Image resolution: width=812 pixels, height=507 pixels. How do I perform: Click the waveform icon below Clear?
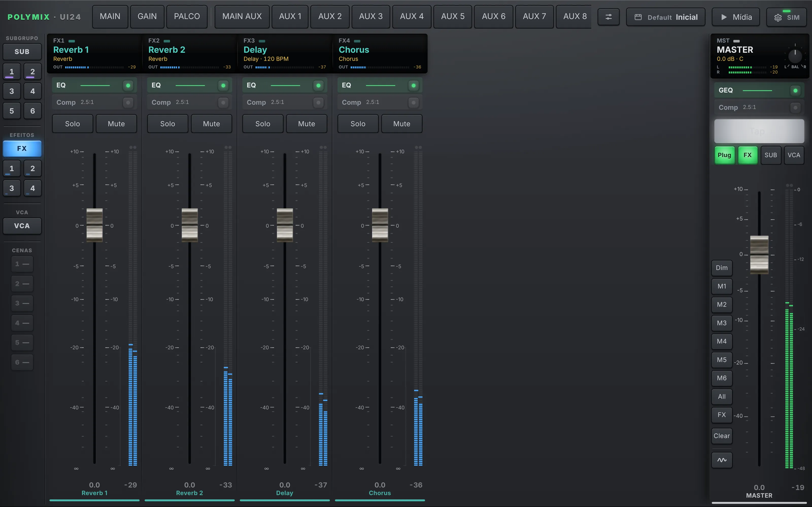(722, 460)
